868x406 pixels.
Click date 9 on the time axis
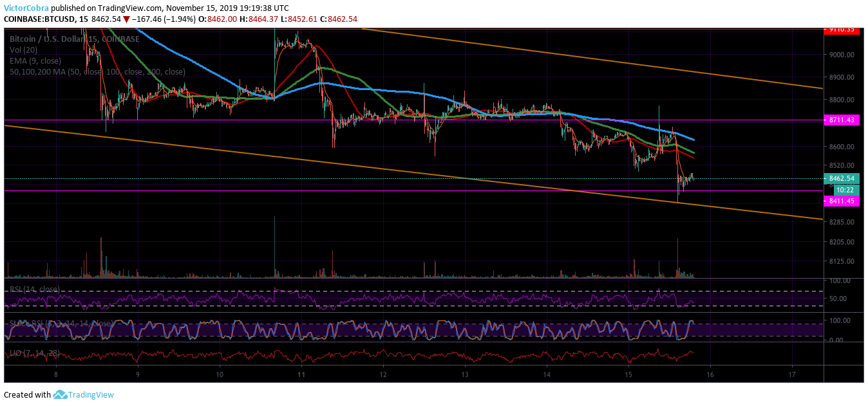[x=138, y=374]
